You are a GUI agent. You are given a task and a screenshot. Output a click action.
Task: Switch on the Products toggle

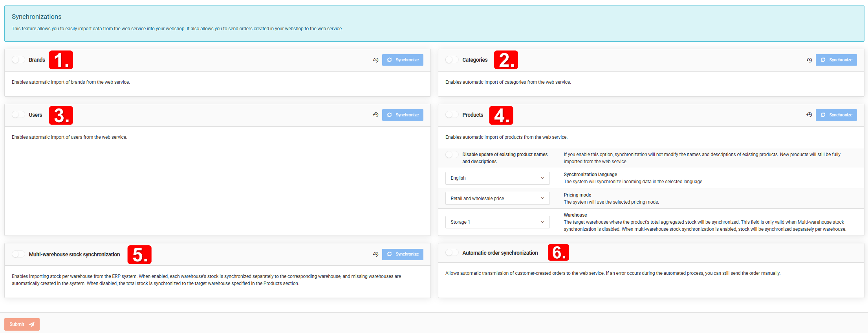coord(452,114)
